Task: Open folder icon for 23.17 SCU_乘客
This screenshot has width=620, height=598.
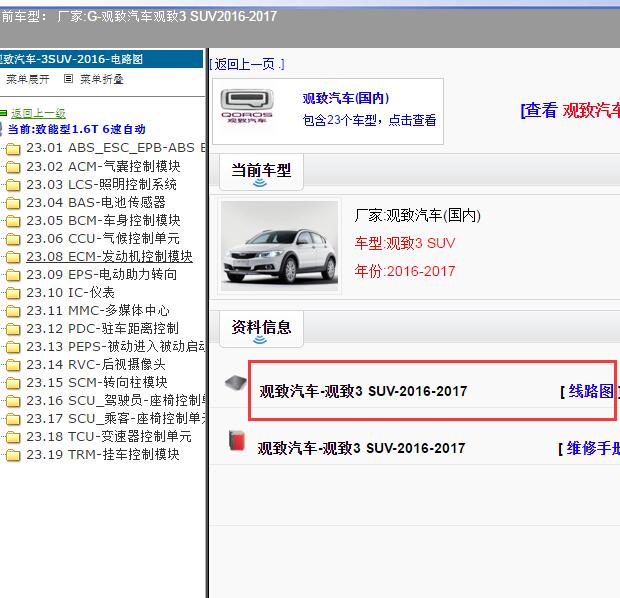Action: click(13, 420)
